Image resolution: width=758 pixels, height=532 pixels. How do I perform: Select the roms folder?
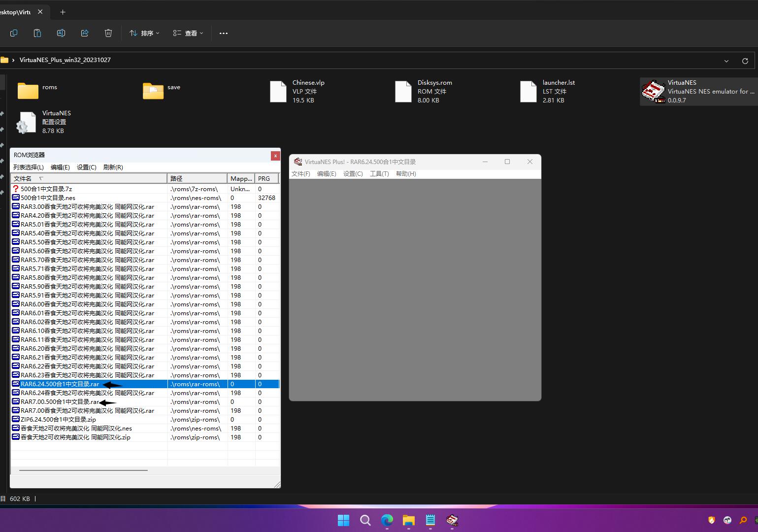click(37, 91)
